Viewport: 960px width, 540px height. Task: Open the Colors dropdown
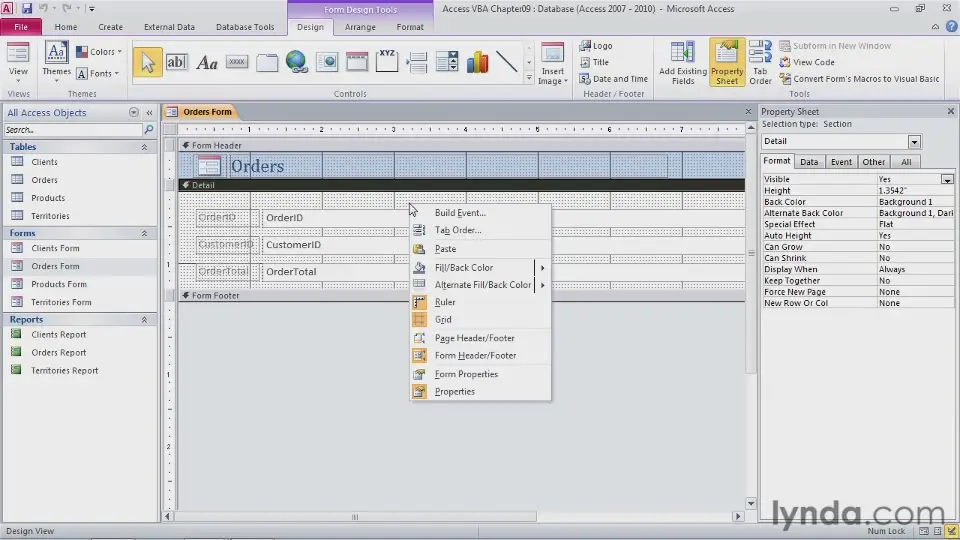(99, 52)
